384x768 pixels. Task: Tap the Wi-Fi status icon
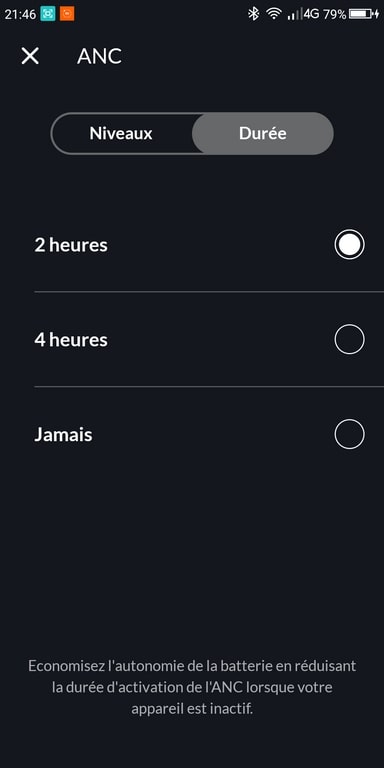(274, 14)
